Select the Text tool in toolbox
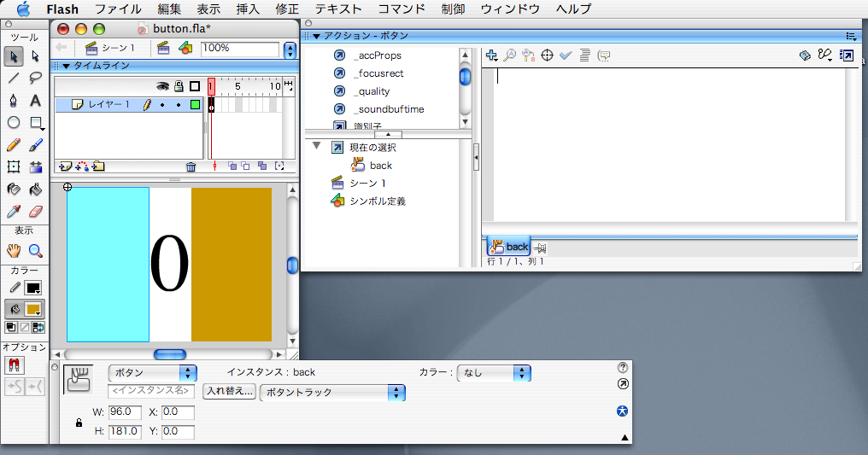The width and height of the screenshot is (868, 455). pos(36,101)
